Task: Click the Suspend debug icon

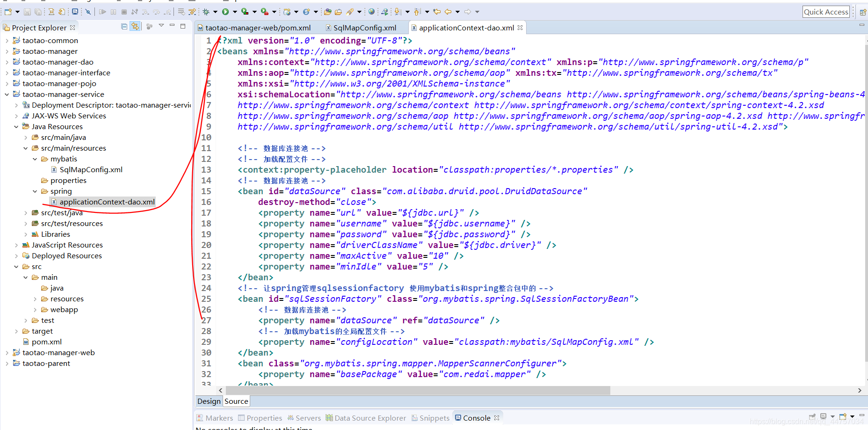Action: pyautogui.click(x=114, y=12)
